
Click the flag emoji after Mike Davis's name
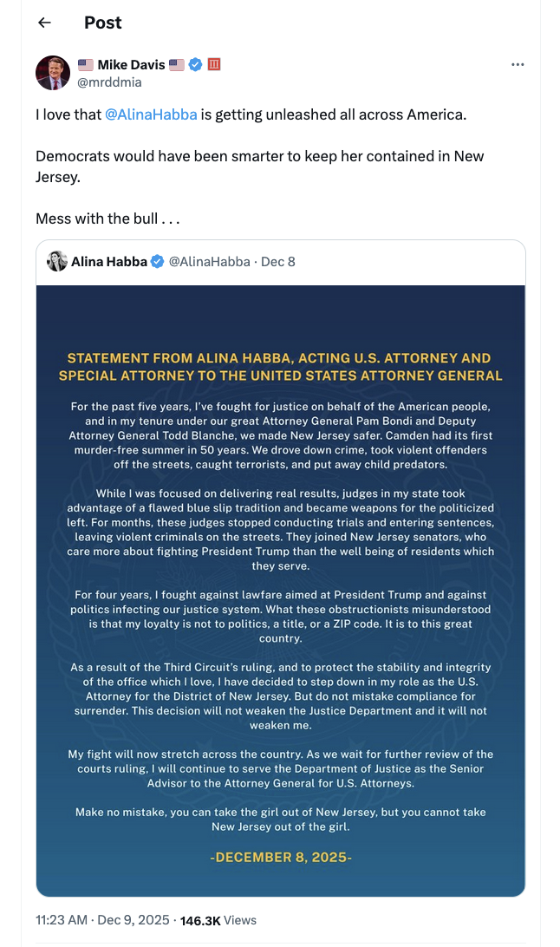177,65
